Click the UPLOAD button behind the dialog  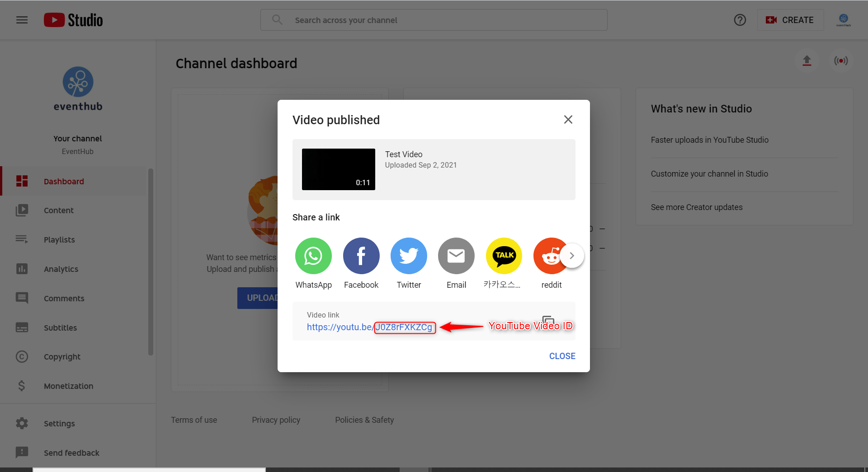pos(258,298)
